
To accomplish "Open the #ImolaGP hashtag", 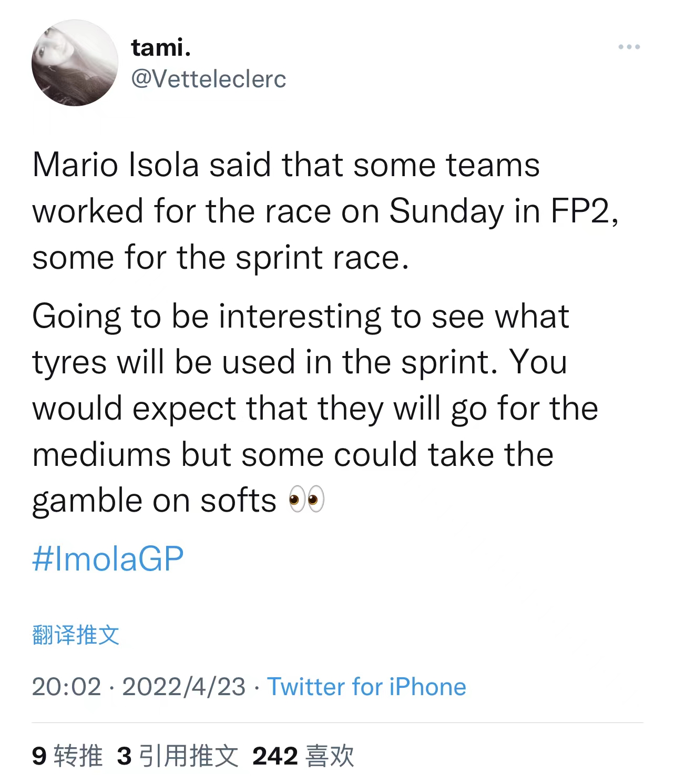I will (108, 558).
